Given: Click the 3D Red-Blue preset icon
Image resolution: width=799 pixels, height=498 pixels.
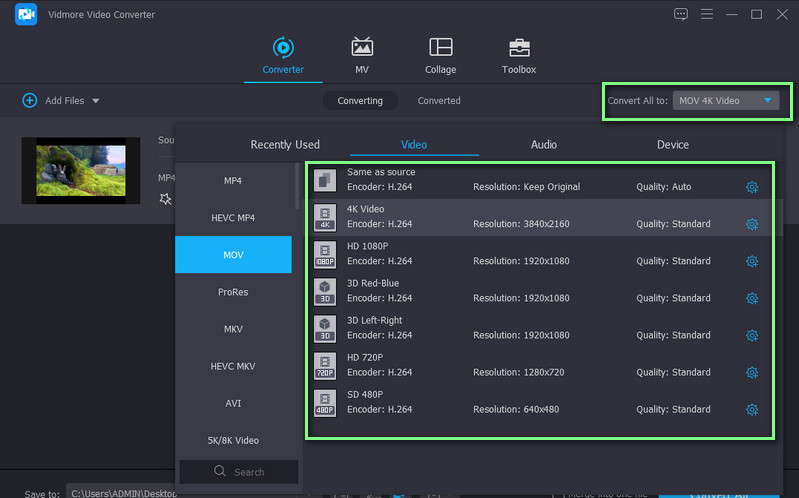Looking at the screenshot, I should pos(325,292).
